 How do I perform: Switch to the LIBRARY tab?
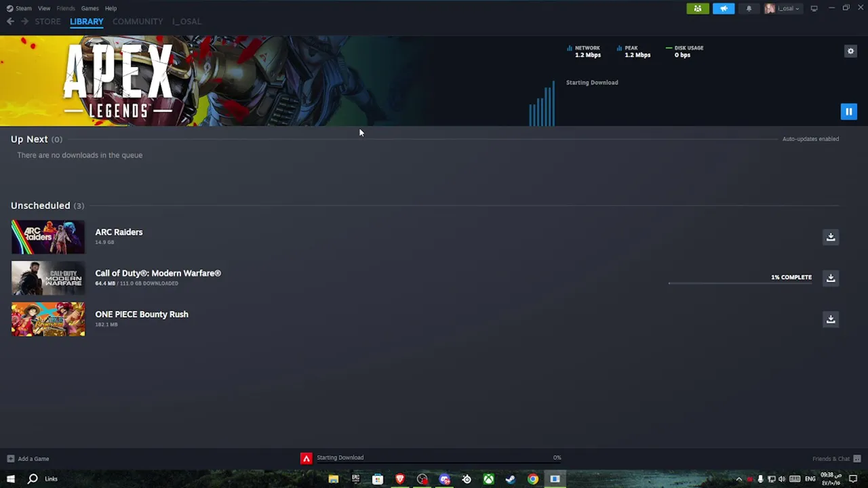tap(87, 22)
